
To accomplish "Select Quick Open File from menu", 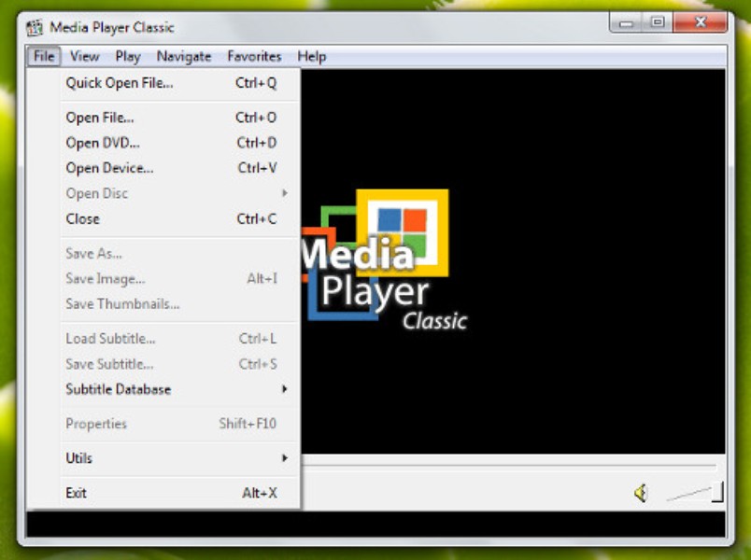I will pyautogui.click(x=120, y=83).
